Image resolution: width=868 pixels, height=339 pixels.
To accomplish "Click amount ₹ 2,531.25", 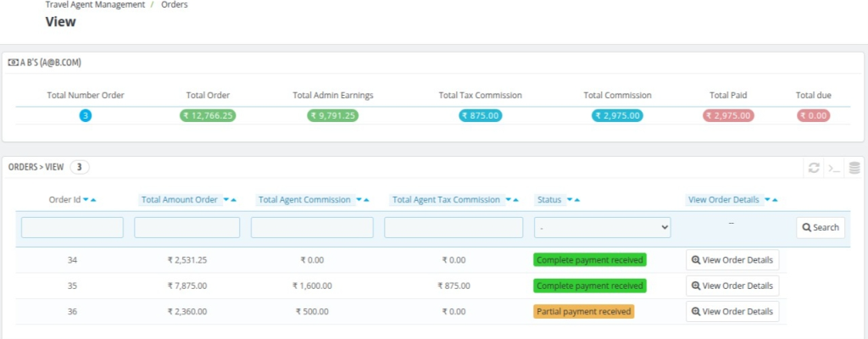I will click(x=187, y=260).
